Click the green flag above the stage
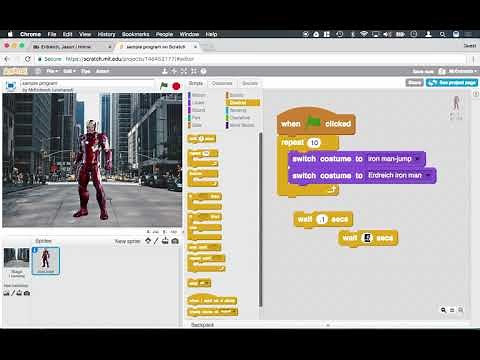Viewport: 480px width, 360px height. [164, 86]
